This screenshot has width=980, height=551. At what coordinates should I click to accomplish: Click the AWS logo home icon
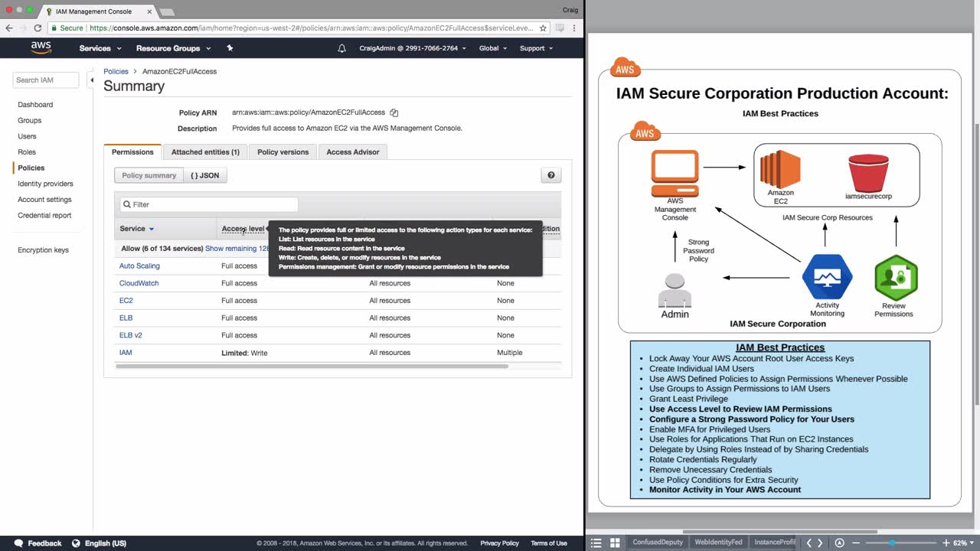pyautogui.click(x=41, y=48)
